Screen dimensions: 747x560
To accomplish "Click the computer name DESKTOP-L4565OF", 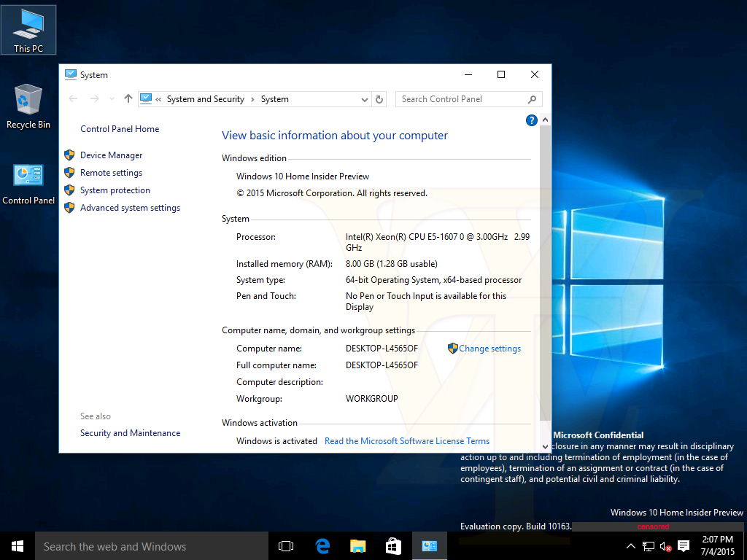I will 382,349.
